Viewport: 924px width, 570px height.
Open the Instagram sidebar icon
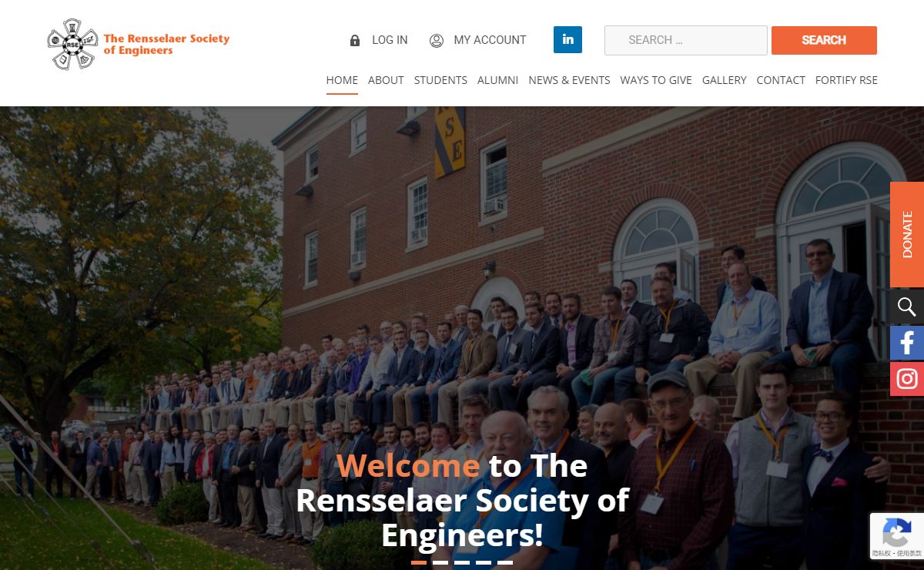(x=907, y=379)
